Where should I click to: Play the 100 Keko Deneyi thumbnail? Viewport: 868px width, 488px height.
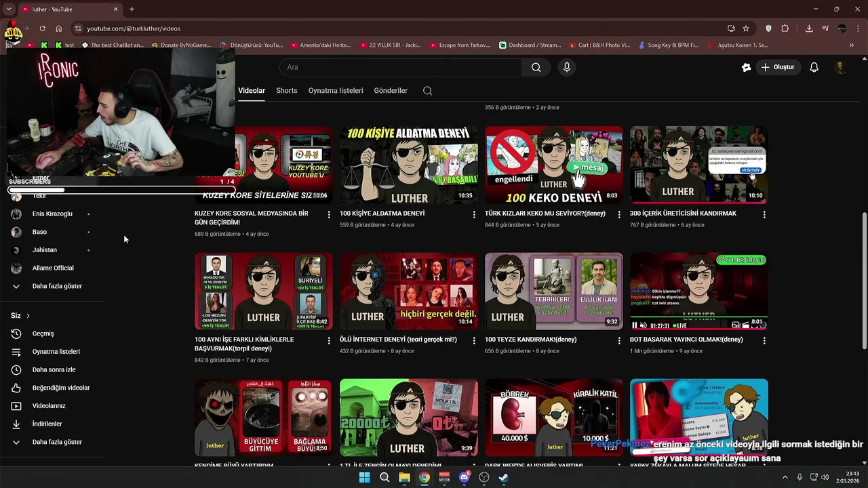coord(554,165)
